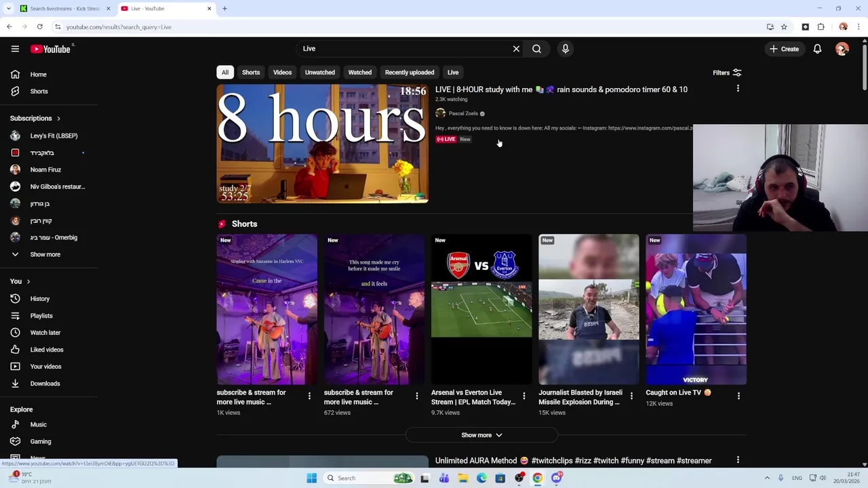This screenshot has width=868, height=488.
Task: Open File Explorer from the taskbar
Action: click(x=462, y=478)
